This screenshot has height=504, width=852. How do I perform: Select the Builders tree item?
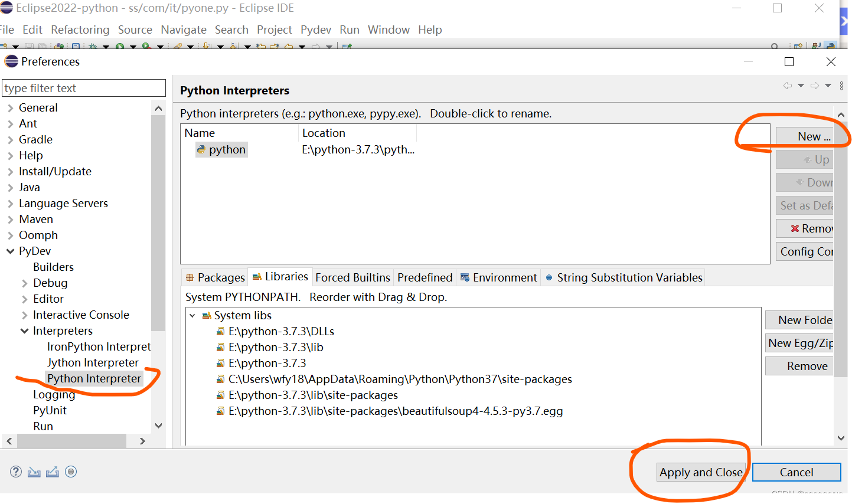(x=53, y=267)
